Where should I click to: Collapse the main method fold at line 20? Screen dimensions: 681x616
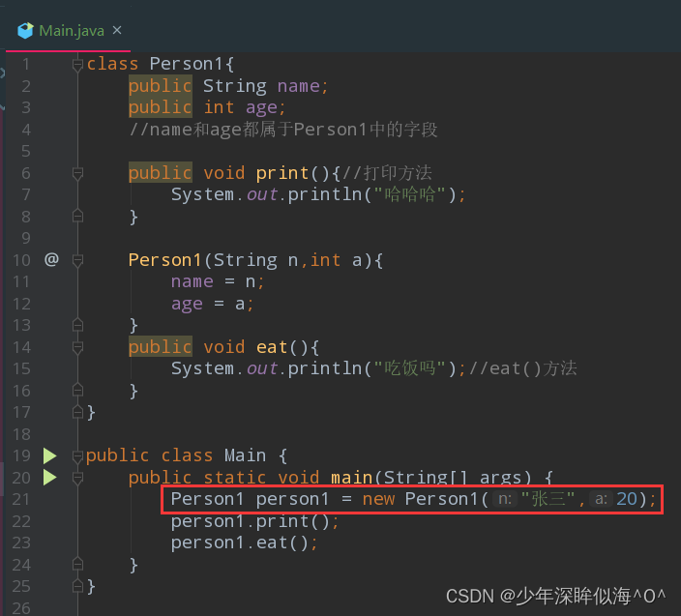[77, 478]
